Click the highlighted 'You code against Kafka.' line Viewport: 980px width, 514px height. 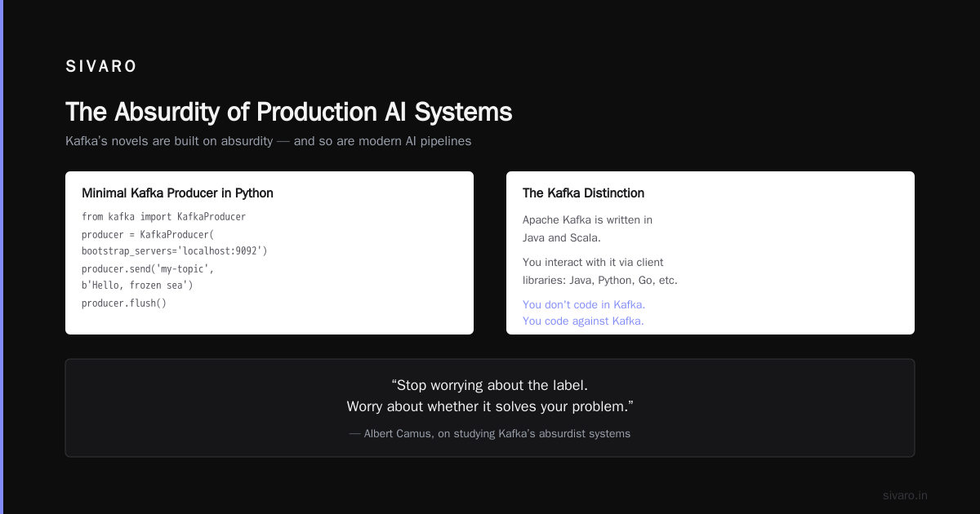(x=583, y=321)
